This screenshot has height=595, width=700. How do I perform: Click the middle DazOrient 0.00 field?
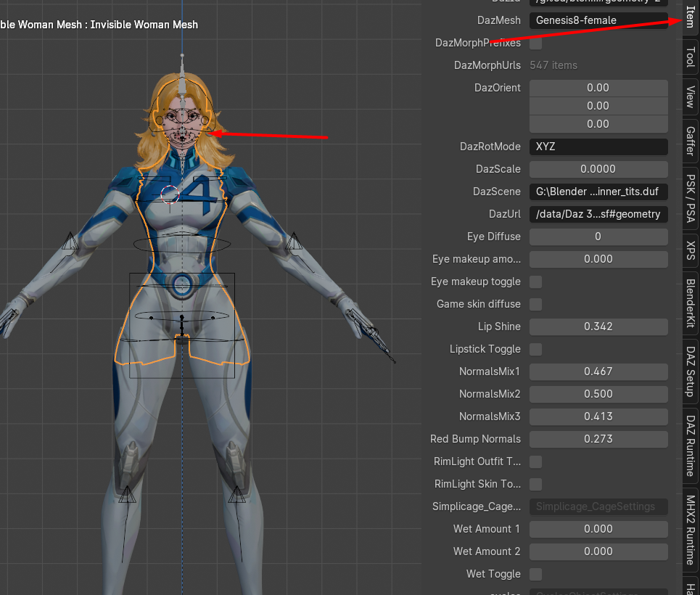point(598,106)
